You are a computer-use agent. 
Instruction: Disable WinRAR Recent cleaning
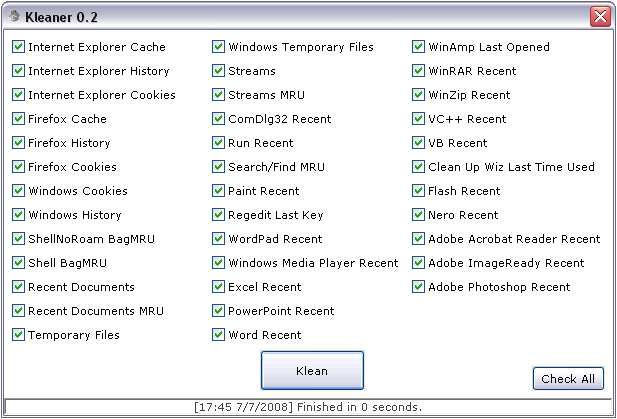418,71
